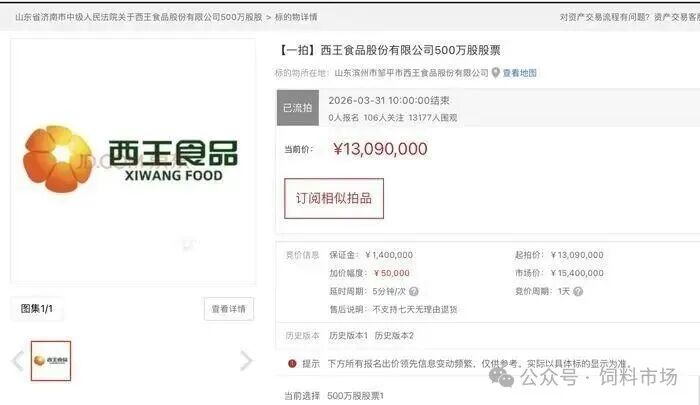Open 资产交易客服 link at top right
The height and width of the screenshot is (405, 700).
click(x=677, y=17)
